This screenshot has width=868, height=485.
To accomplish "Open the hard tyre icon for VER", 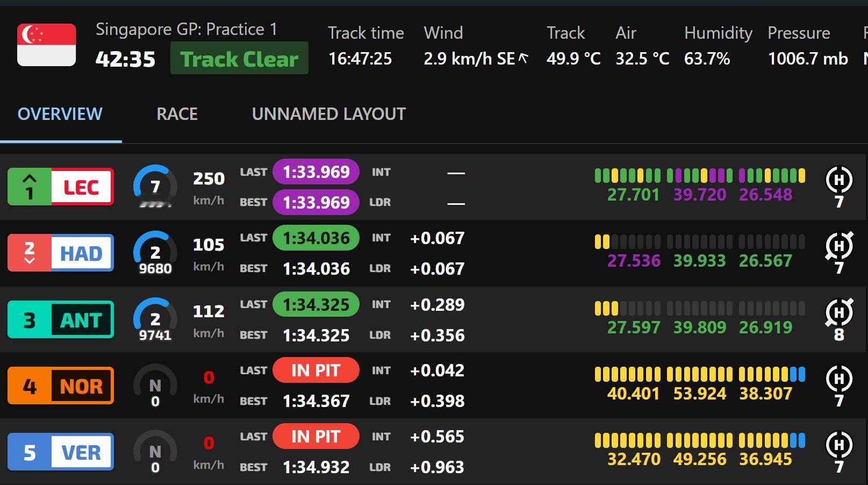I will pos(839,445).
